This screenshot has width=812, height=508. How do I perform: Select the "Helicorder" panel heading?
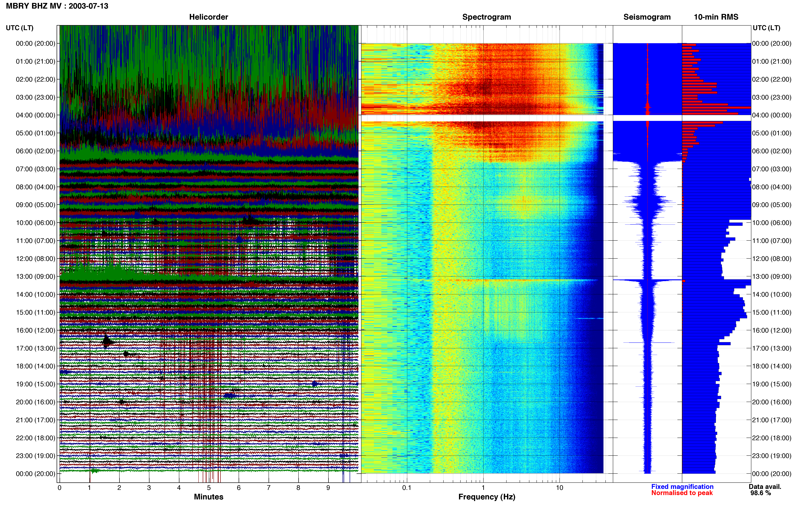point(209,17)
